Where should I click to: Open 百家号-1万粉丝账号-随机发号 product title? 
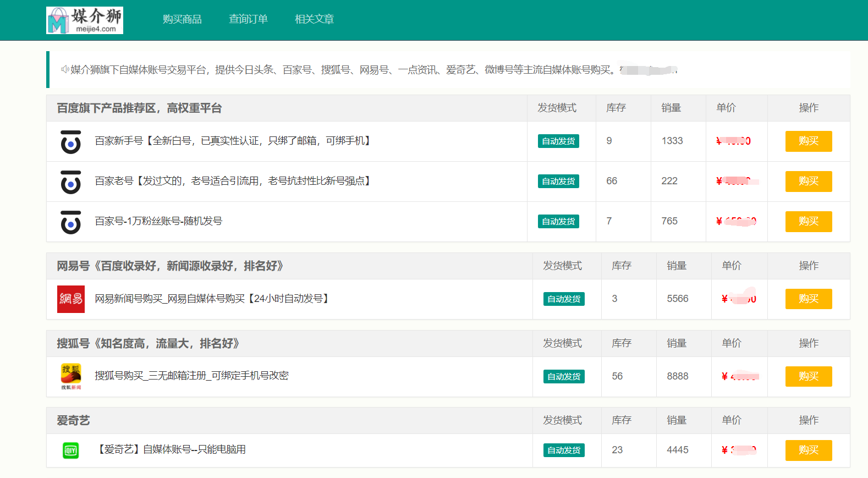click(x=158, y=221)
